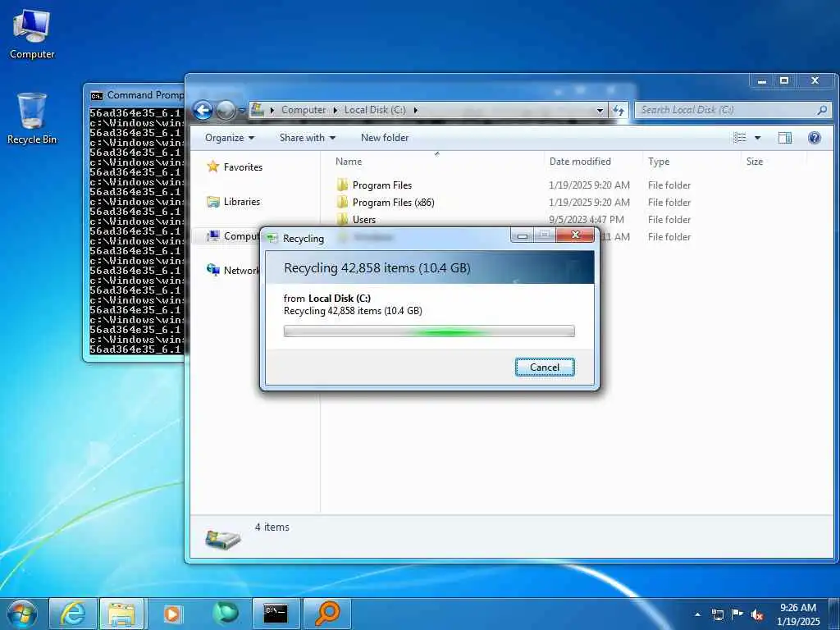Click the green globe taskbar icon
This screenshot has height=630, width=840.
(x=225, y=614)
